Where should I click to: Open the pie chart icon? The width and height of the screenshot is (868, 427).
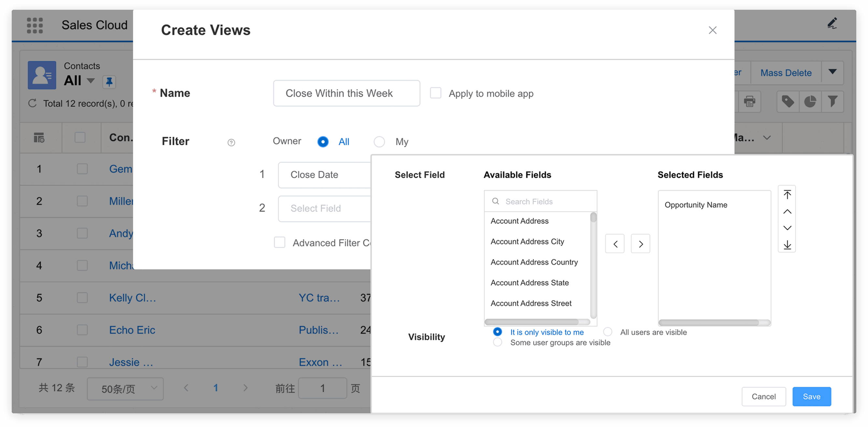pyautogui.click(x=810, y=101)
